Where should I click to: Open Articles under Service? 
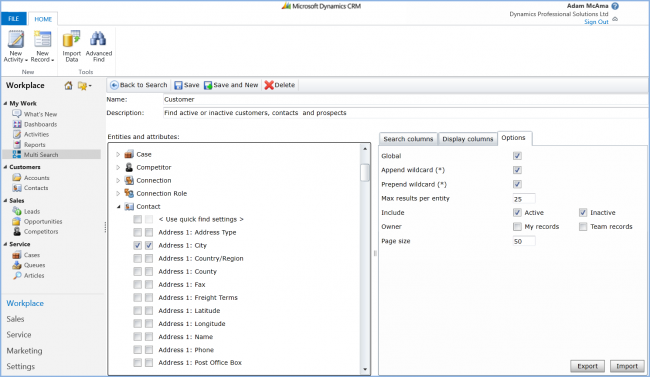[29, 275]
